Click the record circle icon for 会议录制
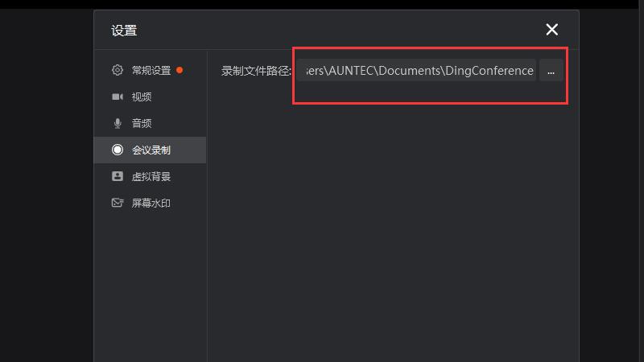The width and height of the screenshot is (644, 362). click(x=118, y=150)
